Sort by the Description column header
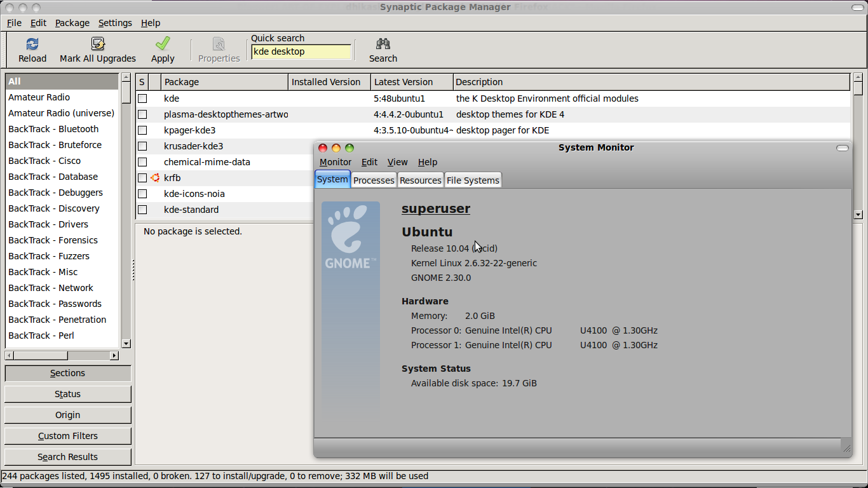 [652, 82]
